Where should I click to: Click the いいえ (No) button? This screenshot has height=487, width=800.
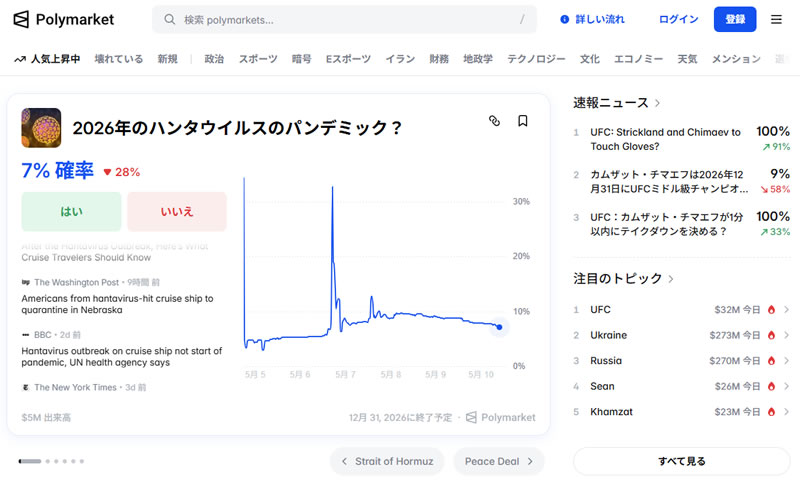click(177, 212)
